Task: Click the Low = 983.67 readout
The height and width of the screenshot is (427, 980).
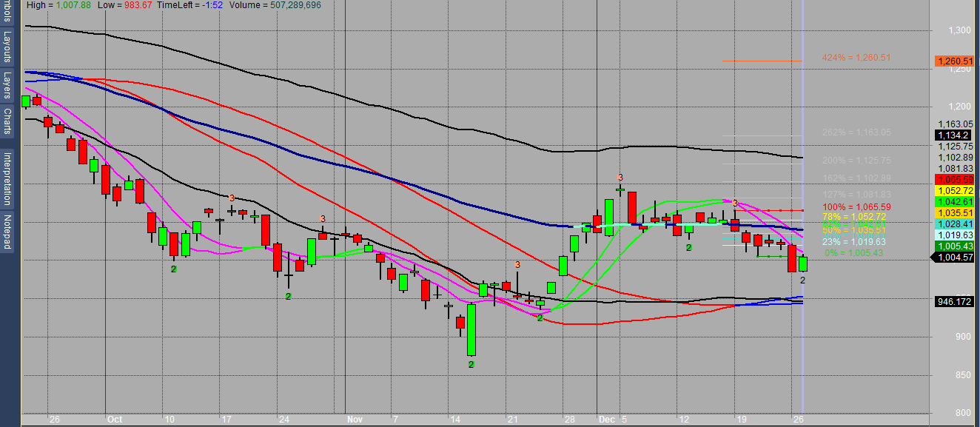Action: 126,4
